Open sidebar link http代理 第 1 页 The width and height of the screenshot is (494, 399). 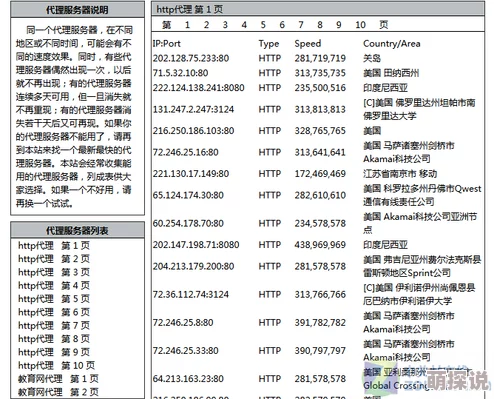point(54,246)
